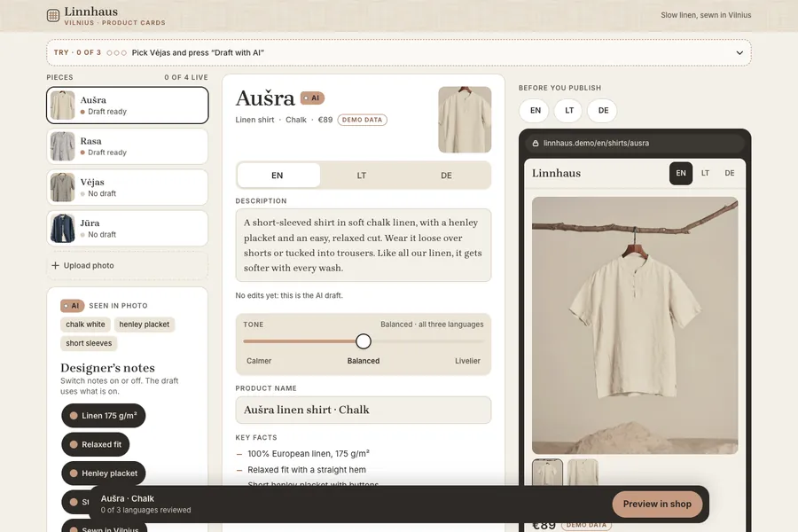Viewport: 798px width, 532px height.
Task: Open the Rasa draft ready card
Action: click(x=127, y=146)
